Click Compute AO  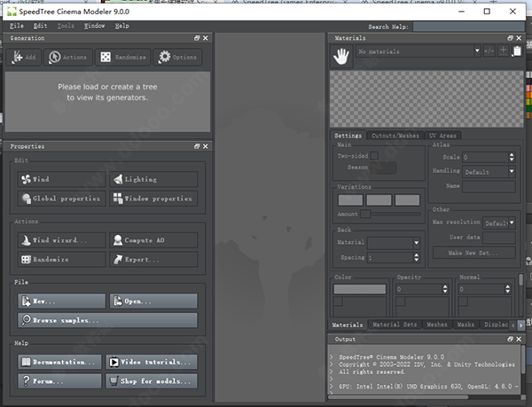pyautogui.click(x=153, y=240)
